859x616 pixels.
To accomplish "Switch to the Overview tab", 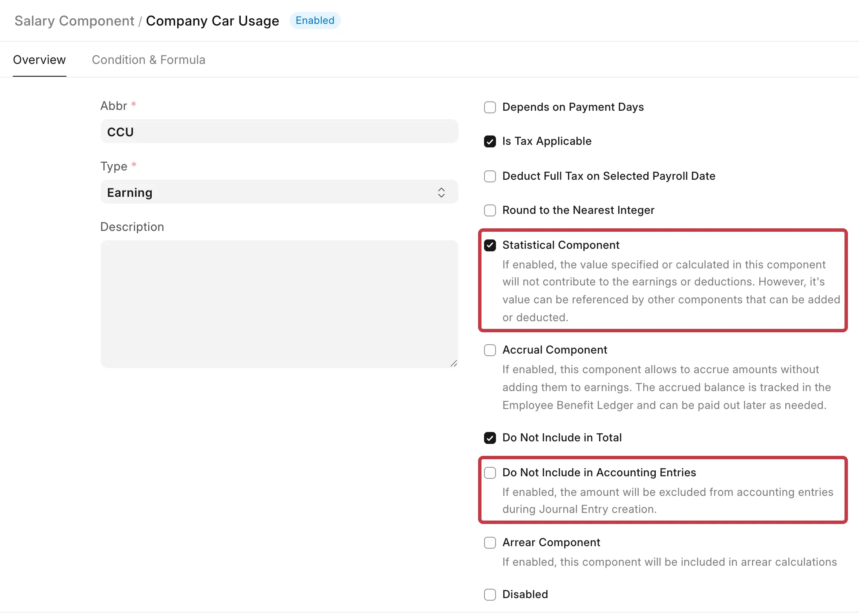I will pyautogui.click(x=39, y=60).
